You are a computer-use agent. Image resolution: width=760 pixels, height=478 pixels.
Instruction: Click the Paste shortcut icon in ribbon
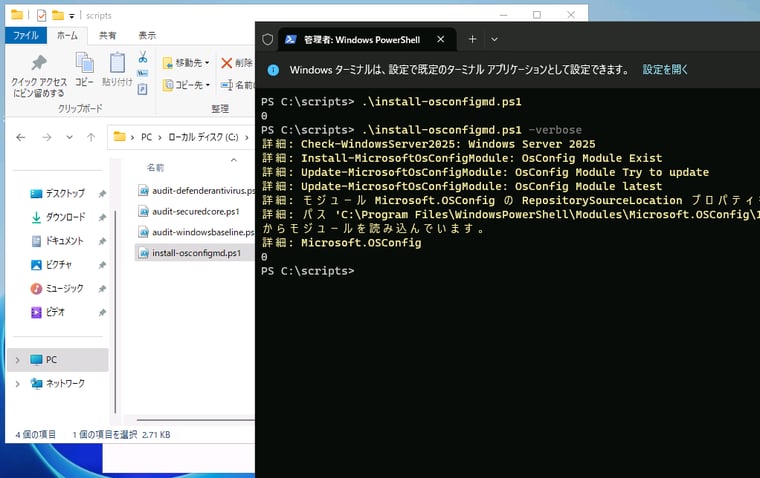[142, 89]
